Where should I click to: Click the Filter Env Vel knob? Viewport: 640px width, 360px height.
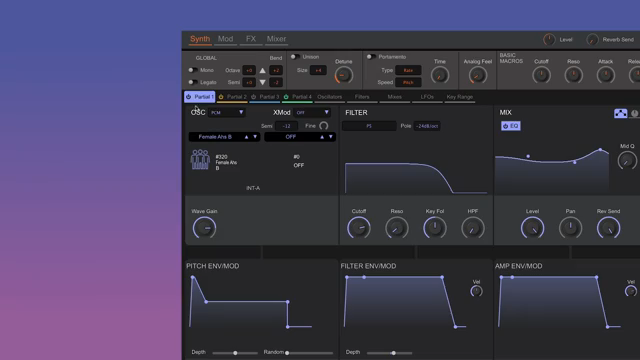pos(476,291)
